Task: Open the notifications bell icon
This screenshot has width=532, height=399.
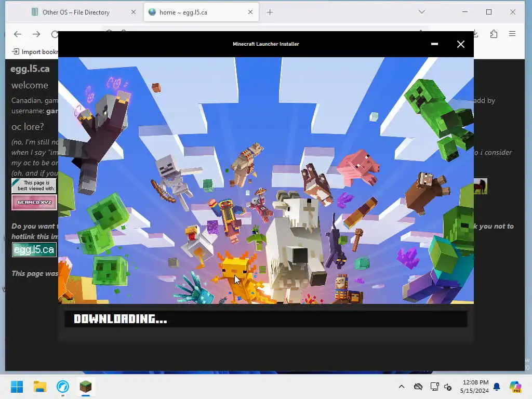Action: coord(497,387)
